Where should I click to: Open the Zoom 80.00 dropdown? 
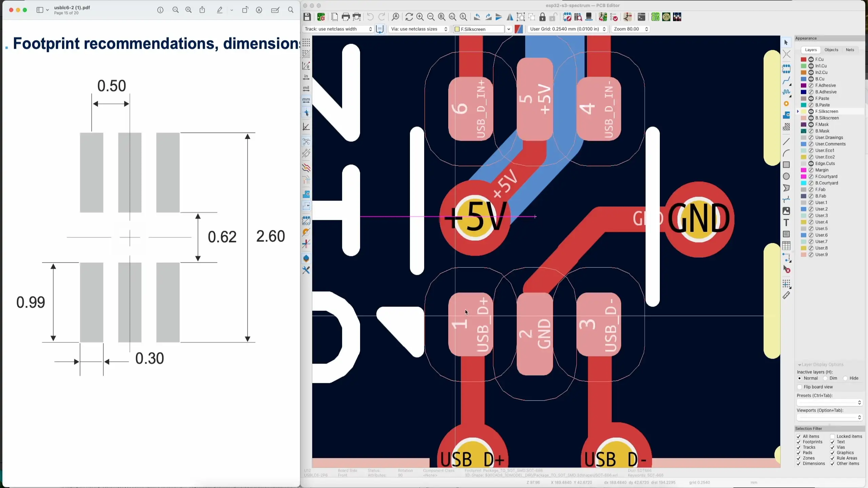click(646, 29)
